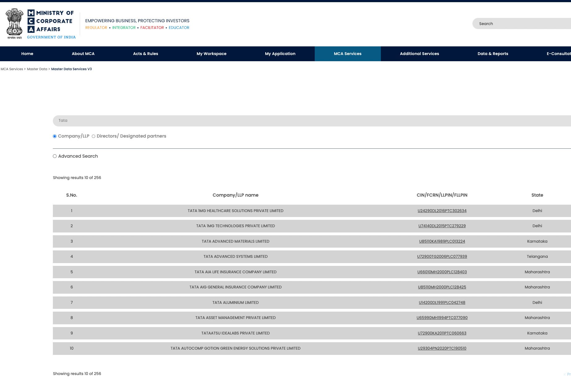Click TATA AUTOCOMP GOTION GREEN ENERGY SOLUTIONS row name

(236, 348)
